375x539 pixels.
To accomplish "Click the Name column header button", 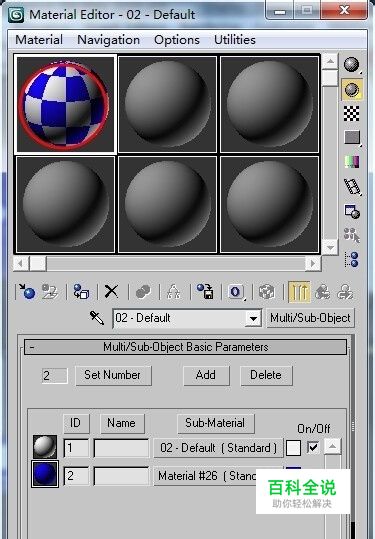I will (122, 423).
